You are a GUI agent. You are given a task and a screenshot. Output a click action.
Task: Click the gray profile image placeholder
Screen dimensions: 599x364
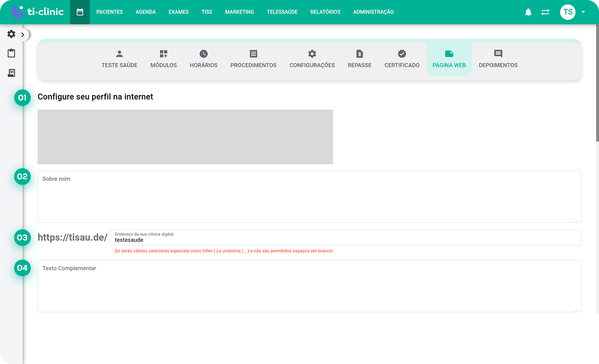tap(185, 137)
